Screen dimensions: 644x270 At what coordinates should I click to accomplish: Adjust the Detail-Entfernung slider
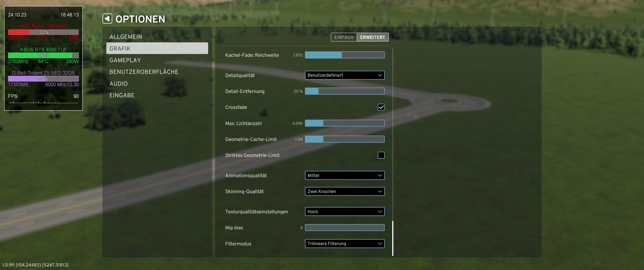pyautogui.click(x=345, y=91)
